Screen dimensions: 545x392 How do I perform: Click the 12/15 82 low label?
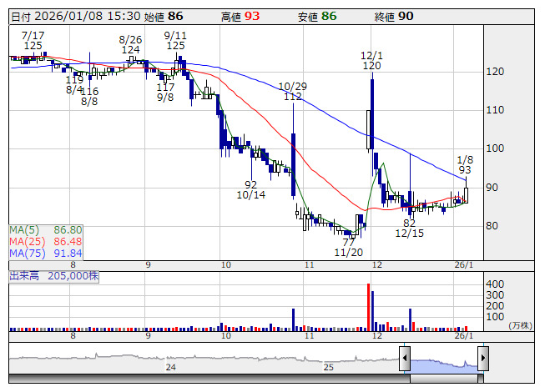pyautogui.click(x=410, y=228)
